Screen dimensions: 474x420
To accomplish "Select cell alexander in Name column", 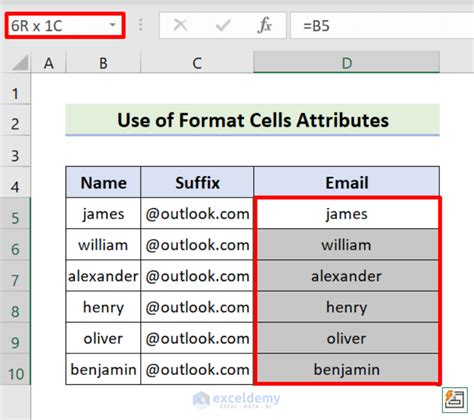I will point(103,276).
